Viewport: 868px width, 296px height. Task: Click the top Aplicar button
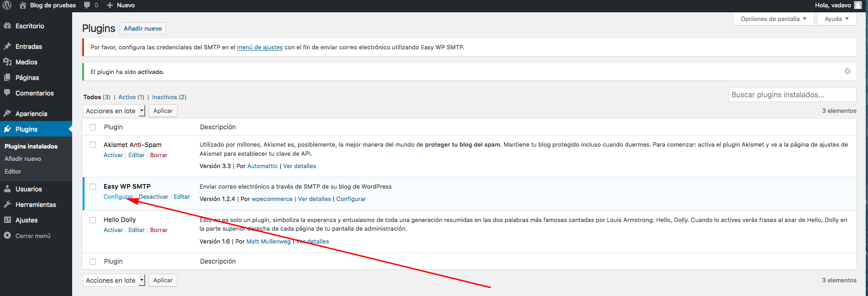[163, 111]
